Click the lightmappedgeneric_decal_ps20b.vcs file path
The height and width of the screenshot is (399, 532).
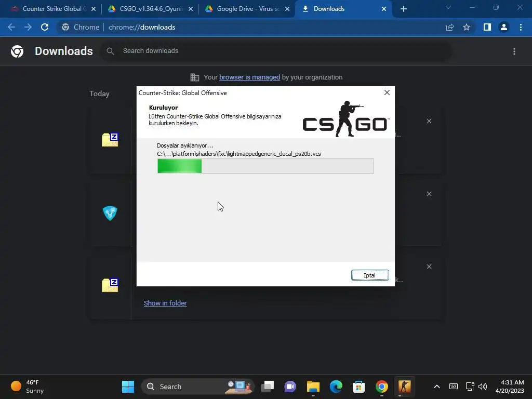(239, 154)
